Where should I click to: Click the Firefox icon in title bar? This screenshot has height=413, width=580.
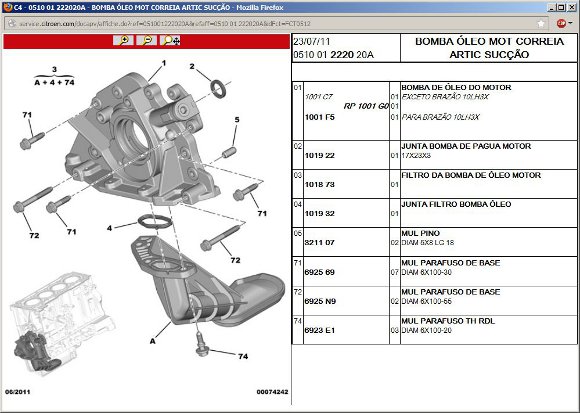click(x=7, y=7)
